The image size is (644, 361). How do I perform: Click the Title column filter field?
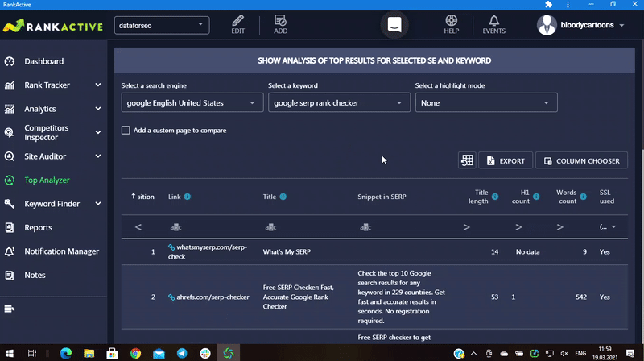[305, 227]
